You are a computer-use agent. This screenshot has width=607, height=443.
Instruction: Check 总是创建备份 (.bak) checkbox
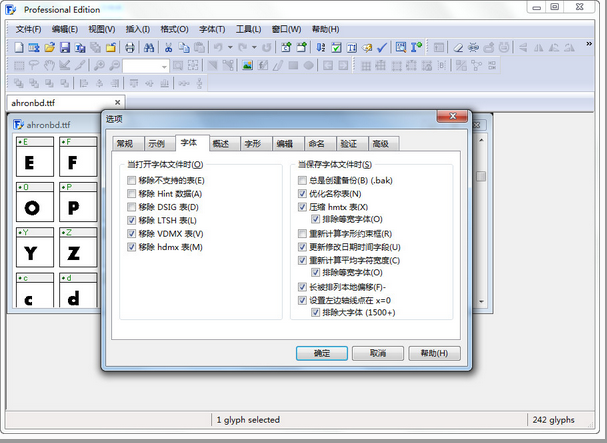(x=303, y=180)
